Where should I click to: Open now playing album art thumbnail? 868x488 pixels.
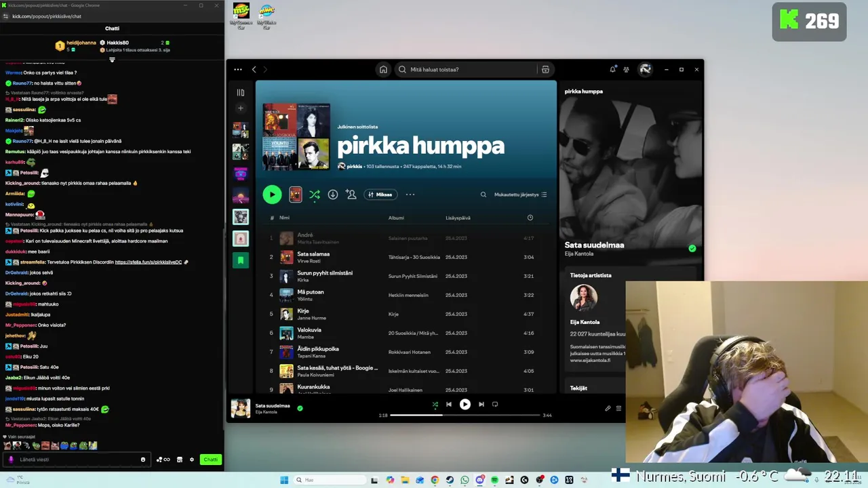(240, 408)
